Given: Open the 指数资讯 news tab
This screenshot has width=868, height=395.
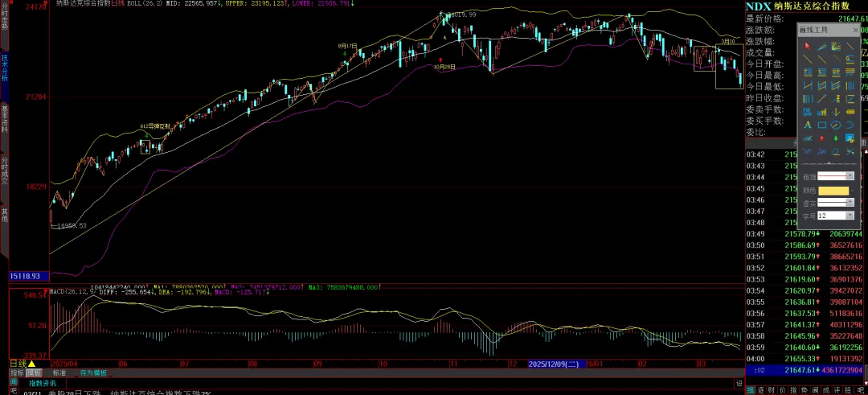Looking at the screenshot, I should coord(43,384).
